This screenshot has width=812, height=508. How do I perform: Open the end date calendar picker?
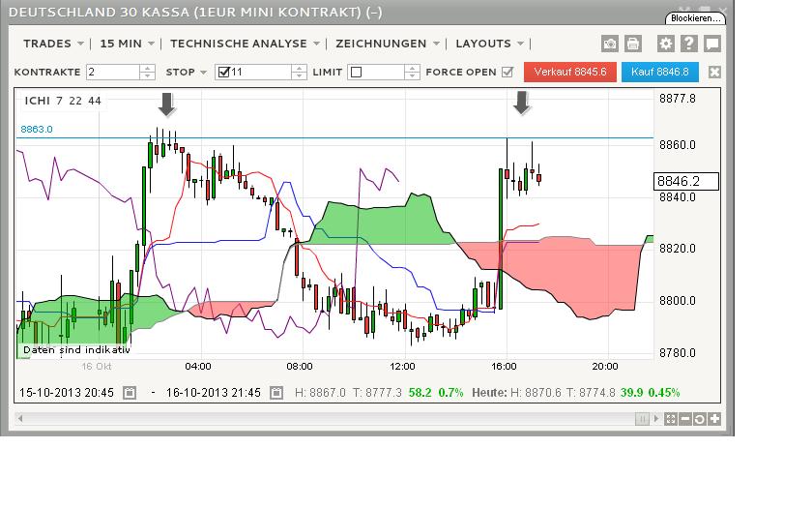(276, 393)
